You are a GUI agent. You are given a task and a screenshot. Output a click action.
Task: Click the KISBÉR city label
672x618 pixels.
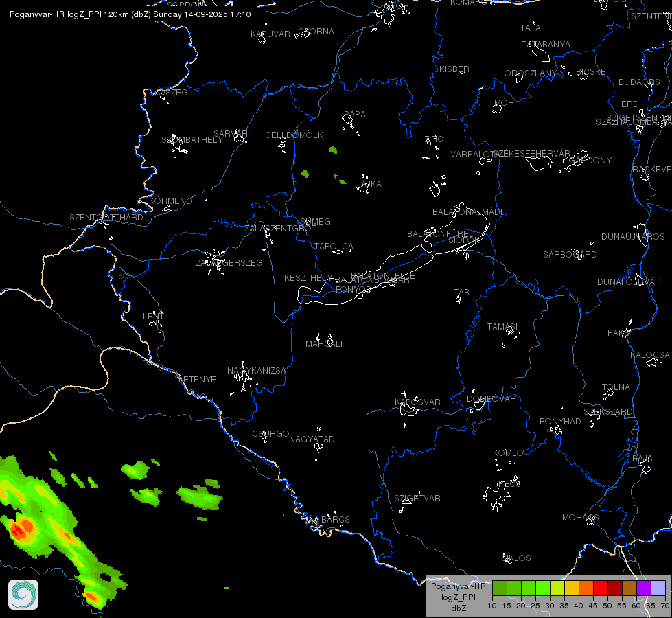[454, 69]
